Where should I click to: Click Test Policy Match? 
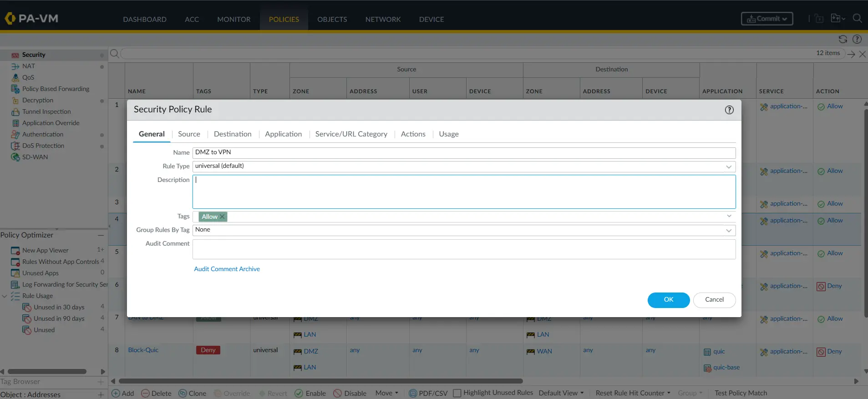(741, 393)
